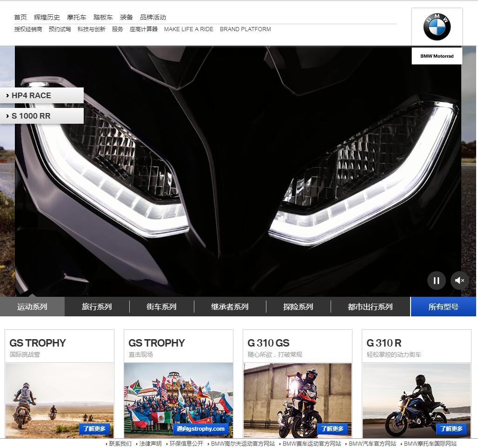Click 随心所欲，打破常规 subtitle

(275, 354)
